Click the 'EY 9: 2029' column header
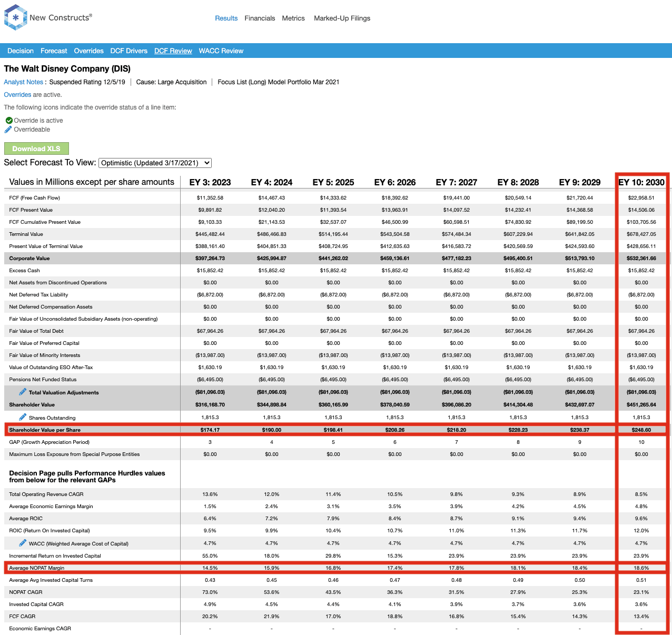The width and height of the screenshot is (672, 635). click(580, 182)
